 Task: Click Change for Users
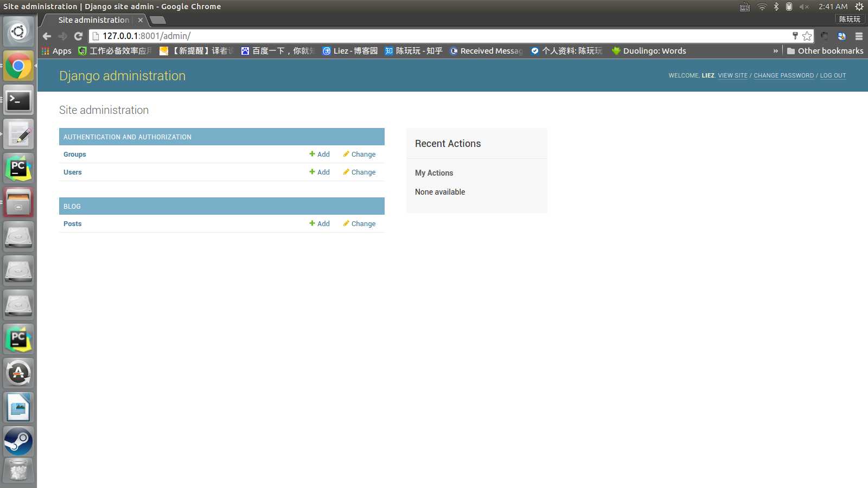tap(359, 172)
